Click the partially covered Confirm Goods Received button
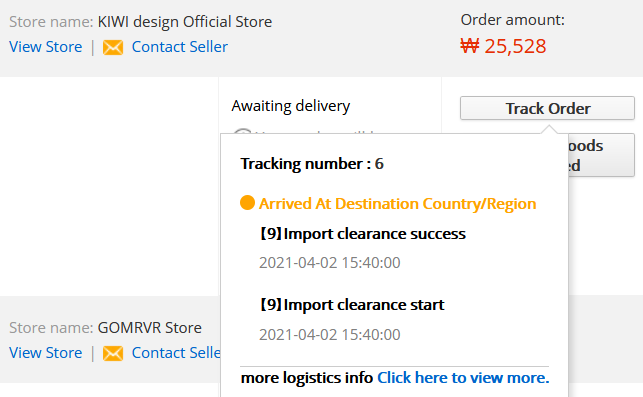Viewport: 643px width, 397px height. pos(602,155)
